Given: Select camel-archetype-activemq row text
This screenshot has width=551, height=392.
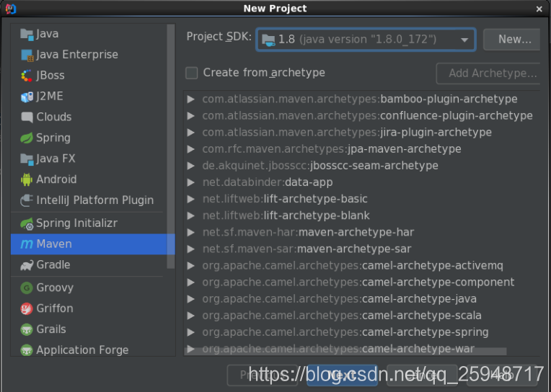Looking at the screenshot, I should click(x=353, y=266).
